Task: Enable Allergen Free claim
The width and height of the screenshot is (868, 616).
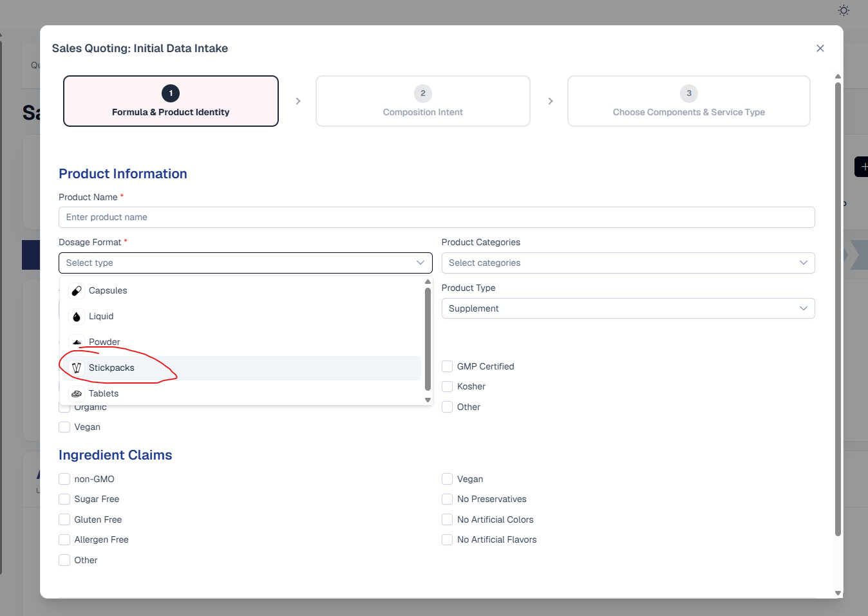Action: (x=64, y=539)
